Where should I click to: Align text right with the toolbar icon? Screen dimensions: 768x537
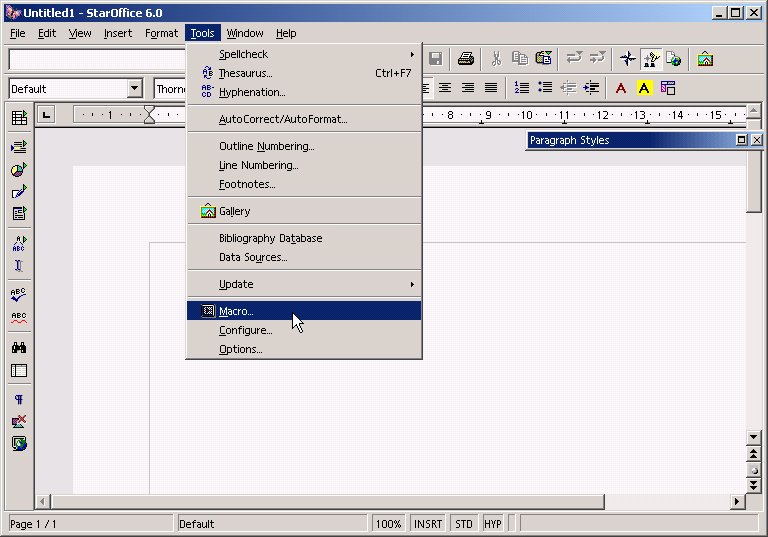tap(468, 88)
